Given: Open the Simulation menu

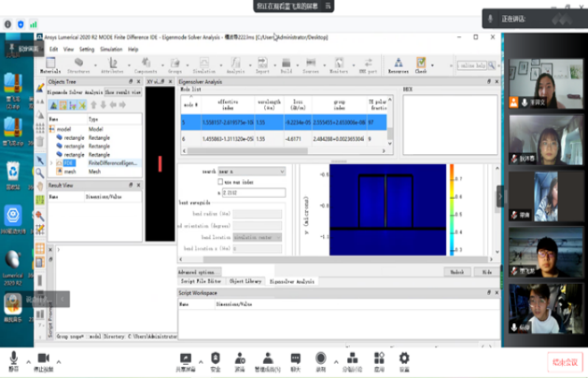Looking at the screenshot, I should coord(109,49).
